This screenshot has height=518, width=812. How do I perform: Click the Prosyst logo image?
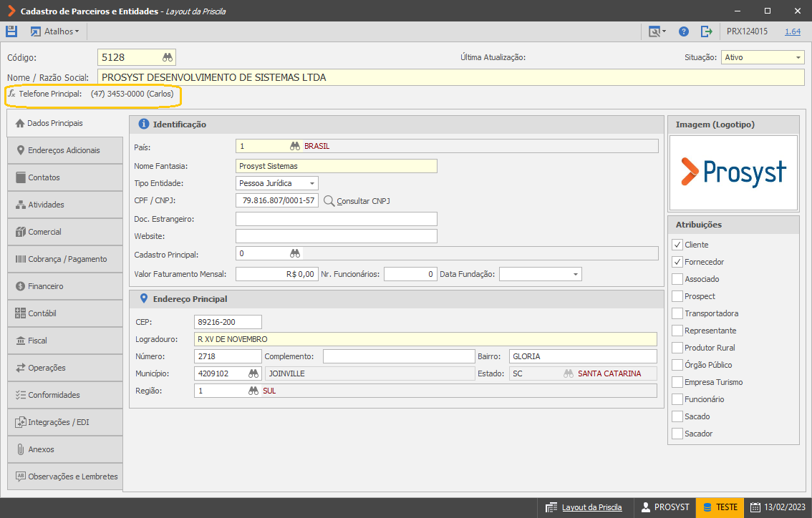[x=733, y=172]
